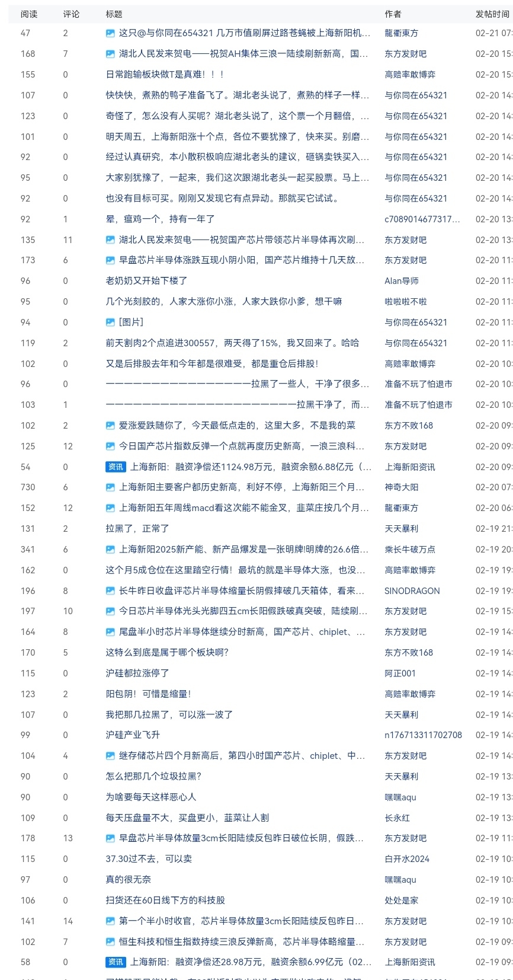Click image icon beside 恒生科技和恒生指数 post
This screenshot has height=980, width=513.
(110, 942)
